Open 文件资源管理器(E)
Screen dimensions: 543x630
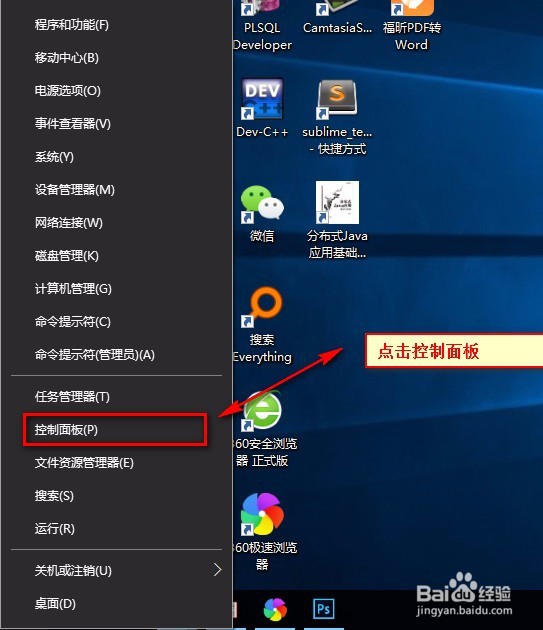(x=116, y=463)
